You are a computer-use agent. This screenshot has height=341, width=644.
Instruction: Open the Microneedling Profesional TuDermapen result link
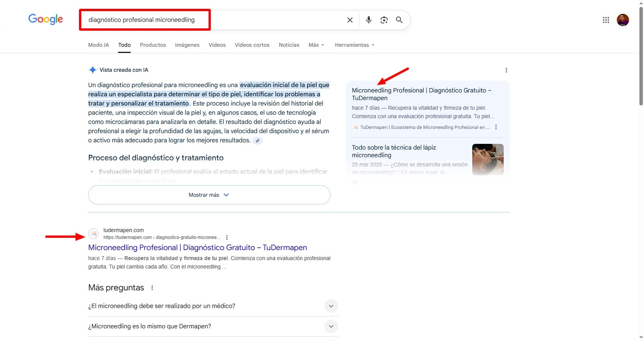tap(197, 247)
